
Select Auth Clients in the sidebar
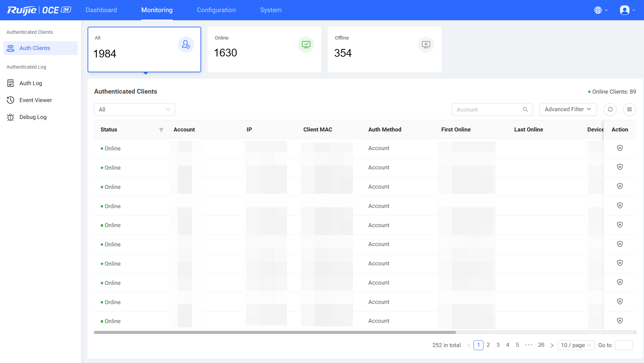(41, 48)
